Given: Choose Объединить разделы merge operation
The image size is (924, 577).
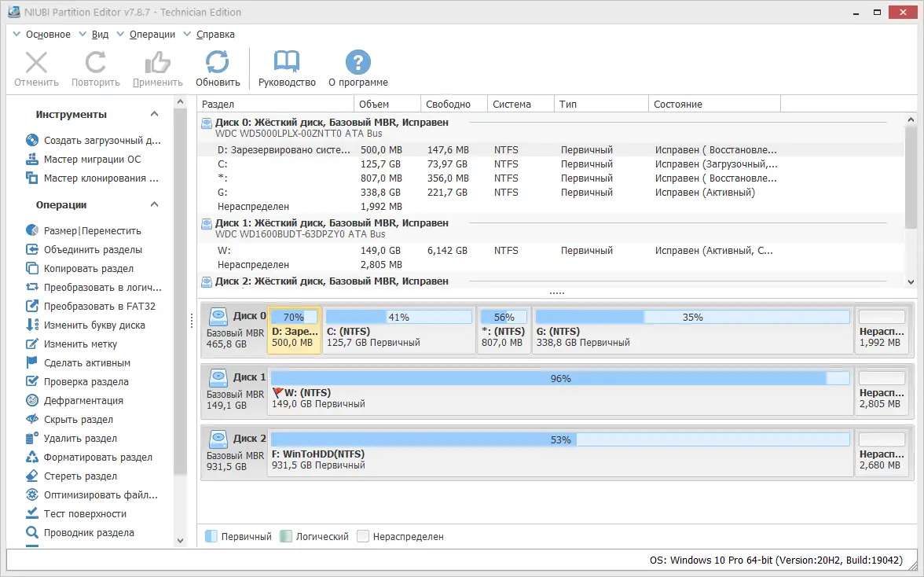Looking at the screenshot, I should tap(93, 250).
